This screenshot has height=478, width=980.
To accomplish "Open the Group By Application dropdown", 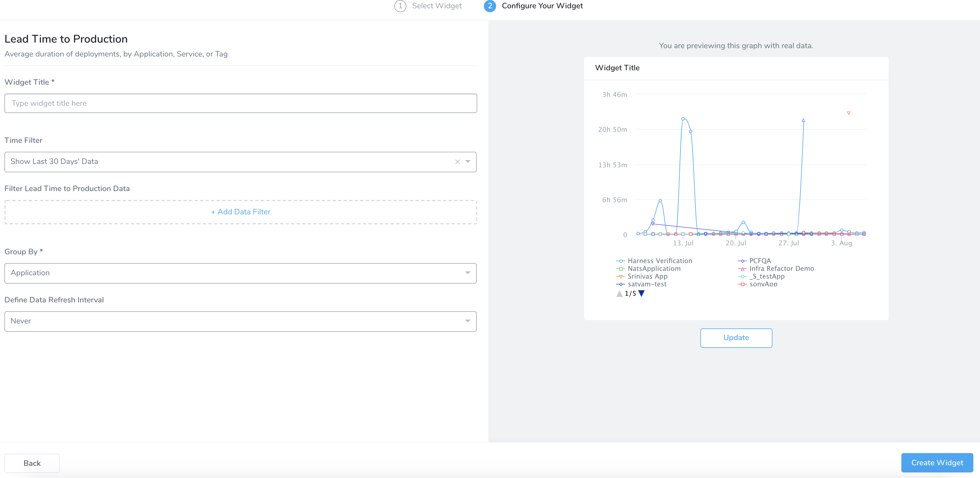I will [x=241, y=273].
